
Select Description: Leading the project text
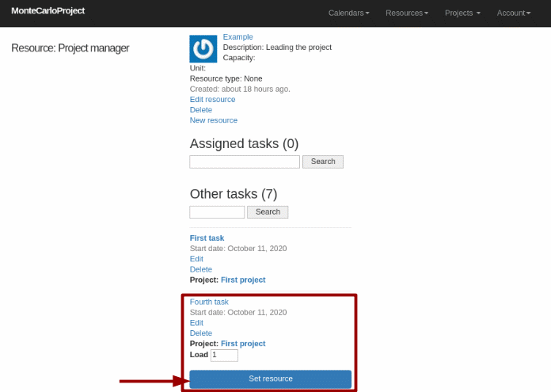tap(277, 48)
